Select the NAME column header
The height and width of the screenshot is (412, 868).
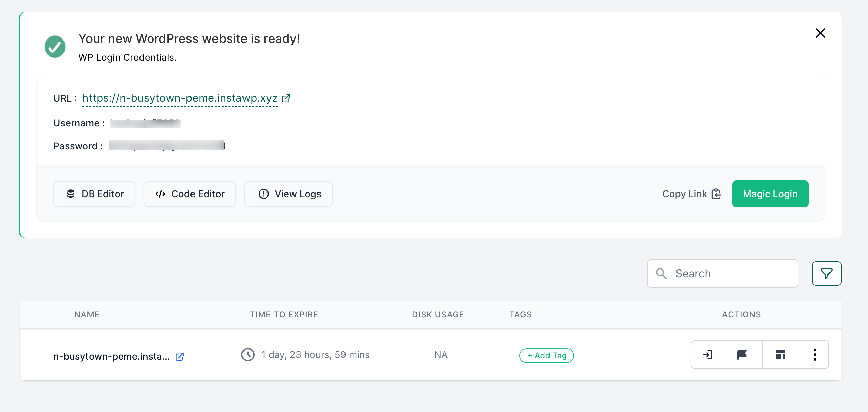(x=86, y=314)
